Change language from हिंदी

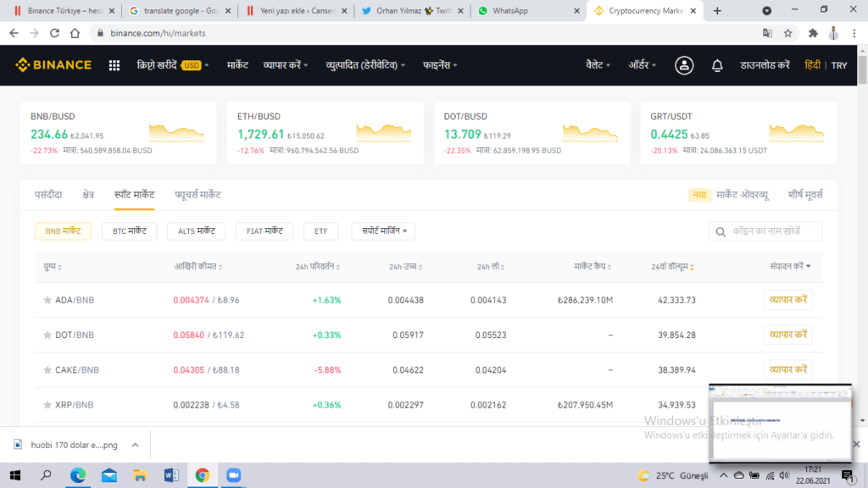pos(812,65)
